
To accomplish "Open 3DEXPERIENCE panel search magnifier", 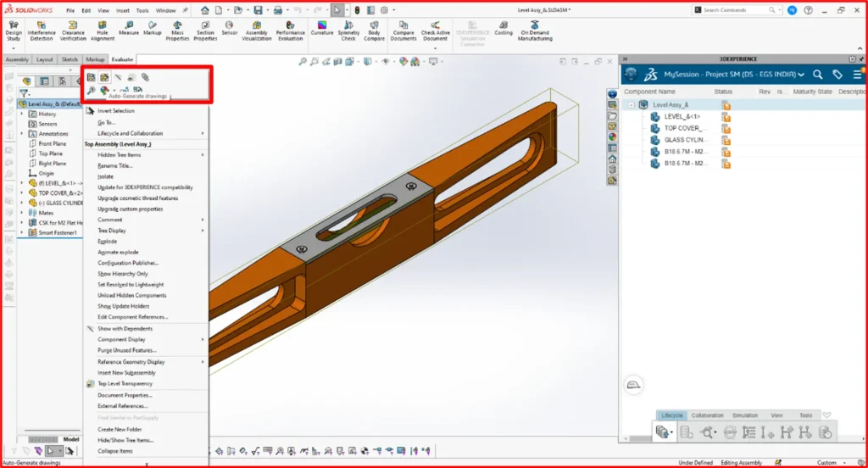I will [818, 75].
